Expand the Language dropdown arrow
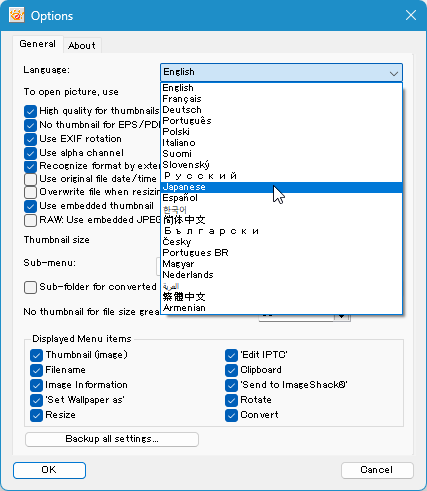 (394, 73)
